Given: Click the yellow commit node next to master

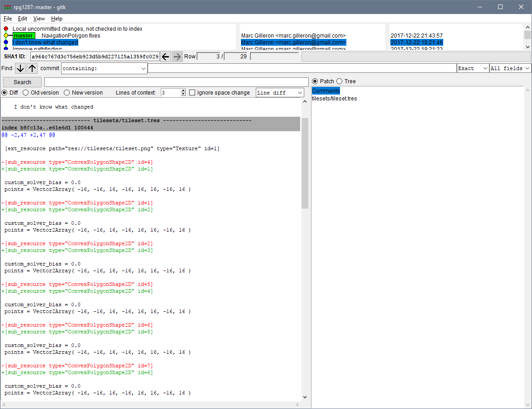Looking at the screenshot, I should 5,35.
